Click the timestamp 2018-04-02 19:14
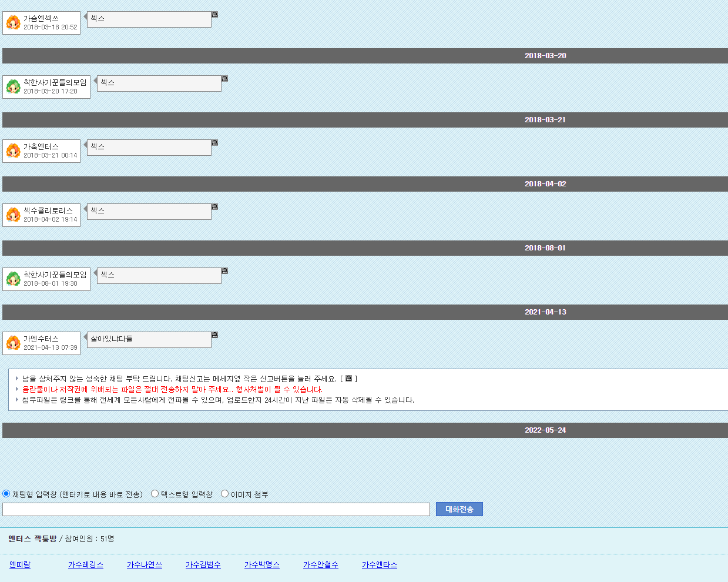This screenshot has height=582, width=728. 51,219
